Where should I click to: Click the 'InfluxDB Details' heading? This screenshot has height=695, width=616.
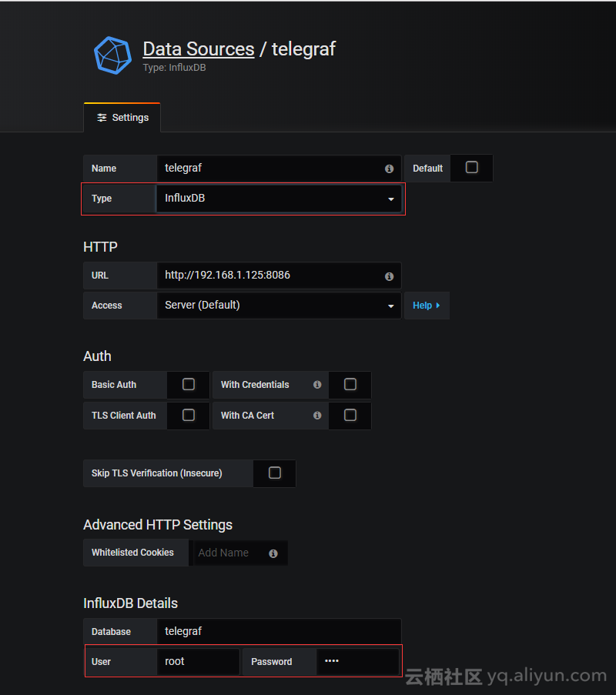pyautogui.click(x=130, y=603)
